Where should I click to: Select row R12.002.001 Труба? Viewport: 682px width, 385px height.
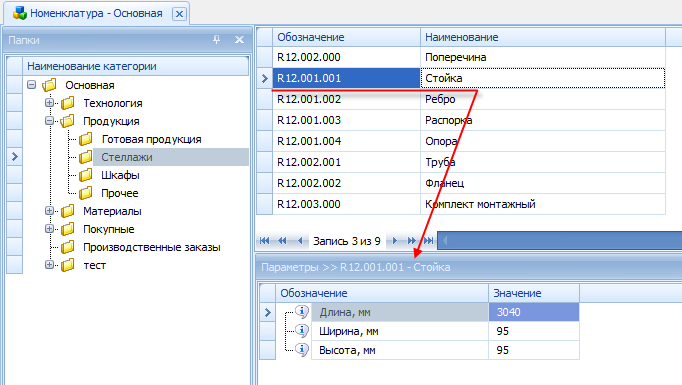point(469,162)
